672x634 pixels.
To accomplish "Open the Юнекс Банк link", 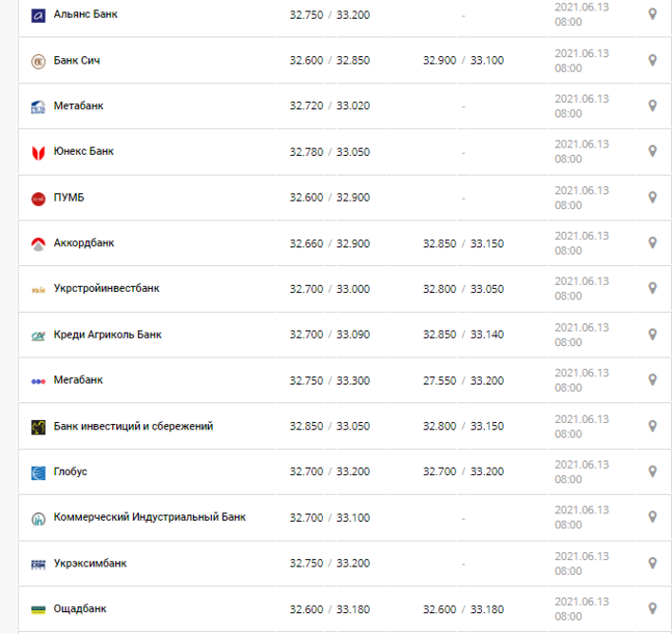I will click(84, 151).
